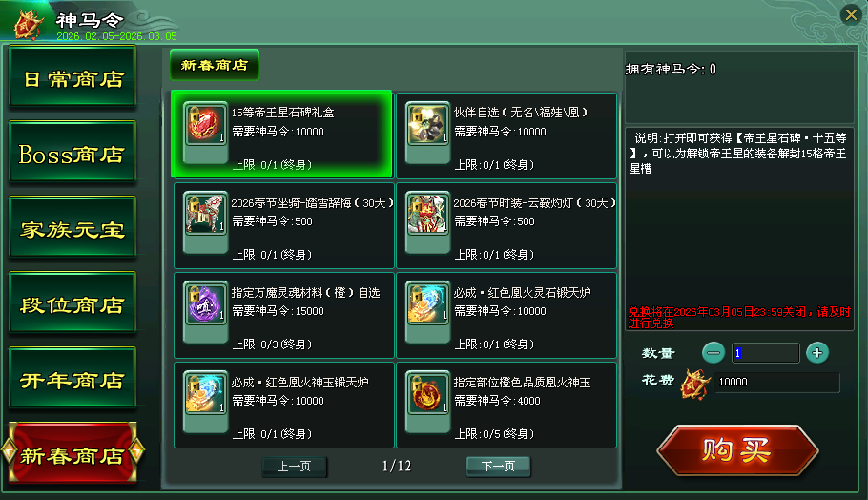868x500 pixels.
Task: Open the 日常商店 tab
Action: (72, 77)
